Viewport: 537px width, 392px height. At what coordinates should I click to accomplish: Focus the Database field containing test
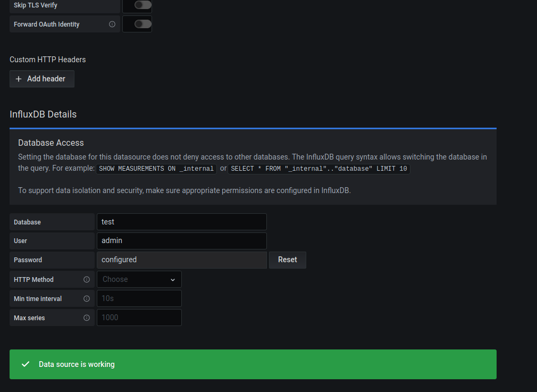pyautogui.click(x=181, y=222)
